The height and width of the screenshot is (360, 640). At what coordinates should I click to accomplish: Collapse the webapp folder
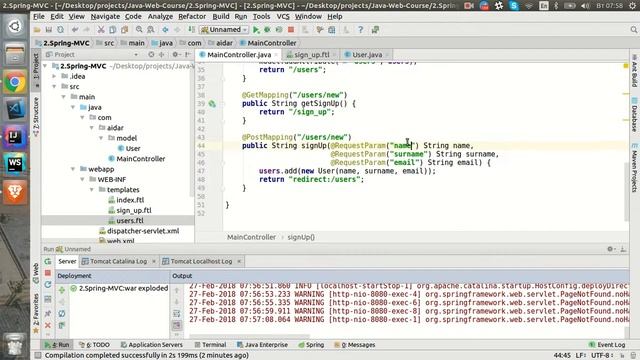[73, 169]
